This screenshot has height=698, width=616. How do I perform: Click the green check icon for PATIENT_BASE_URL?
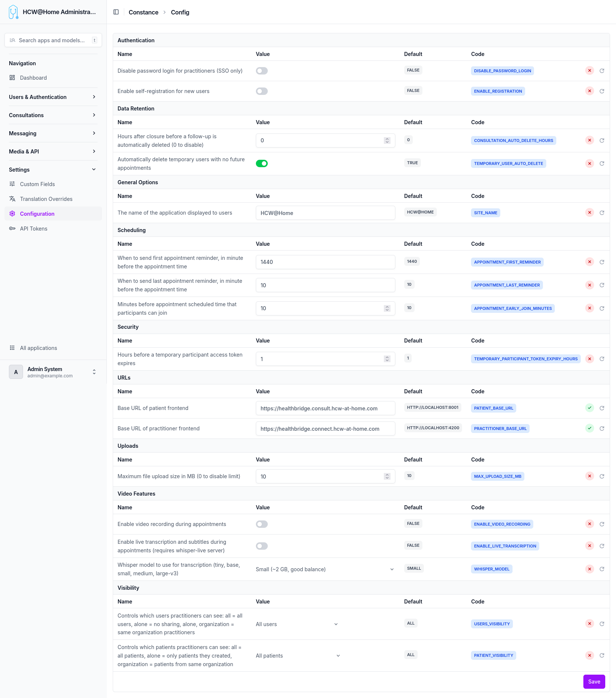pos(589,408)
